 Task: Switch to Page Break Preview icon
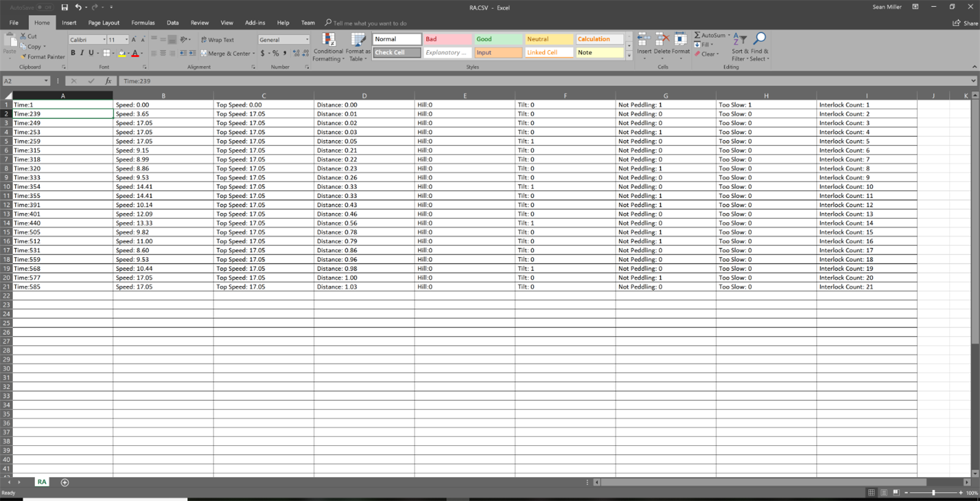(x=896, y=492)
